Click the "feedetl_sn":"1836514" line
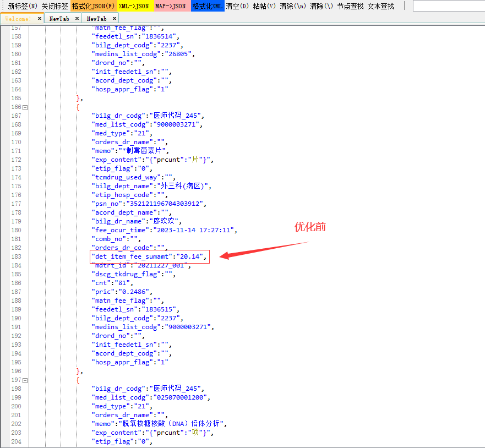Screen dimensions: 485x448 [135, 36]
